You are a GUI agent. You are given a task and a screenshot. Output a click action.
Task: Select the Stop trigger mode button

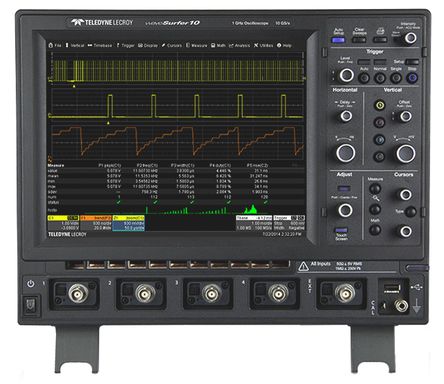412,78
